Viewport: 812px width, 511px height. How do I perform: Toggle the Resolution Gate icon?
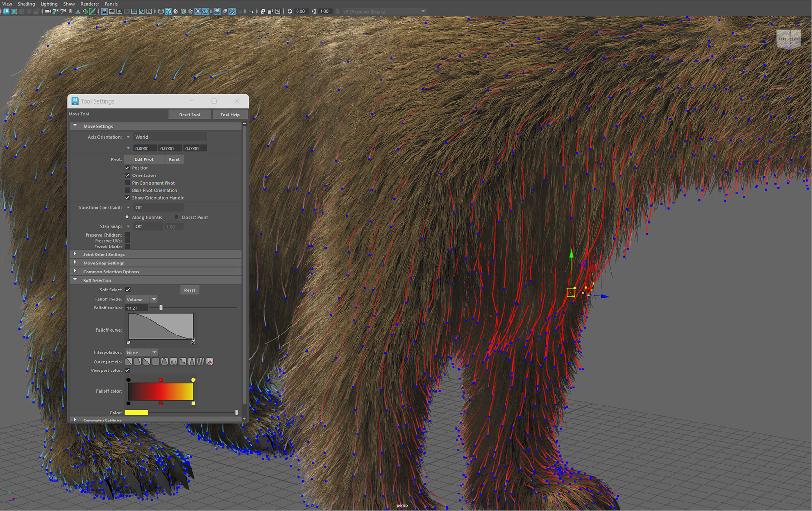(x=119, y=11)
